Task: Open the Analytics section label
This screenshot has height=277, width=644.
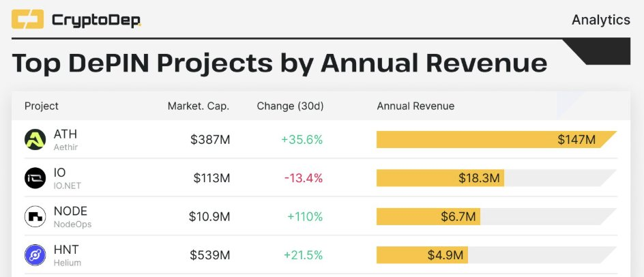Action: 601,20
